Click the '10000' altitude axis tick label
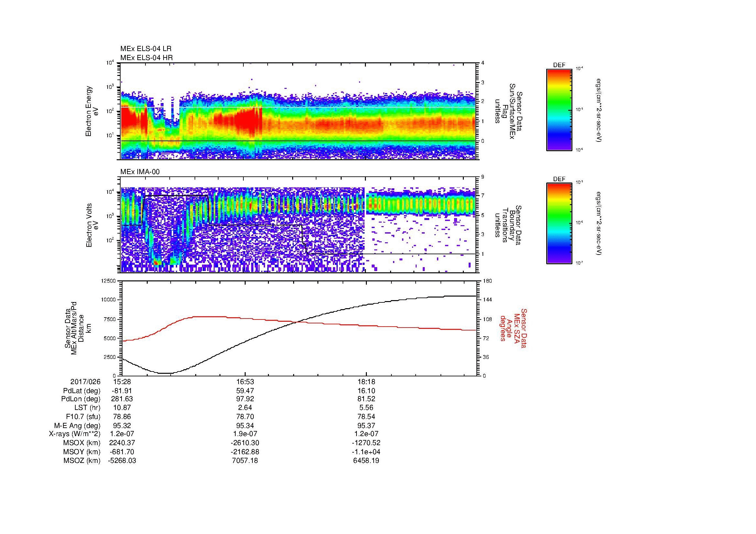The height and width of the screenshot is (534, 756). (109, 300)
